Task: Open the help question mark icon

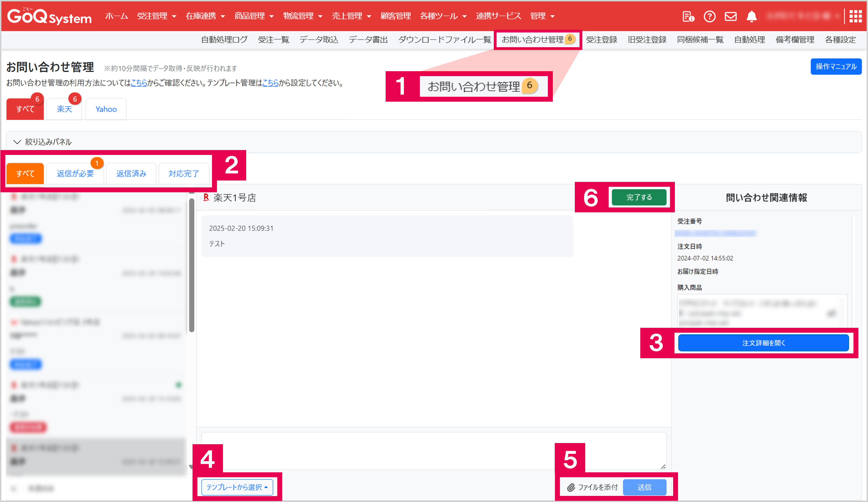Action: click(710, 16)
